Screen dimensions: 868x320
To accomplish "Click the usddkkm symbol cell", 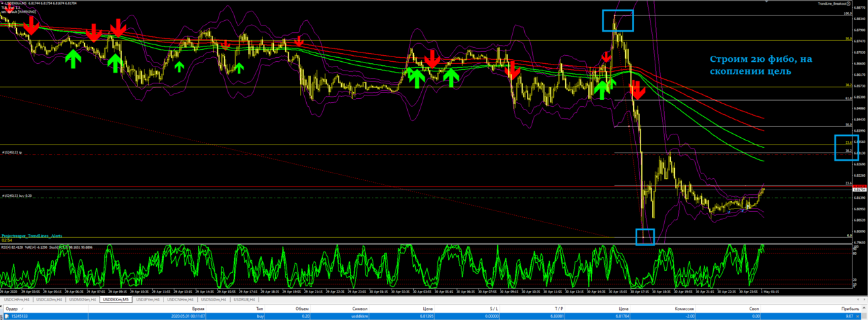I will click(x=360, y=316).
